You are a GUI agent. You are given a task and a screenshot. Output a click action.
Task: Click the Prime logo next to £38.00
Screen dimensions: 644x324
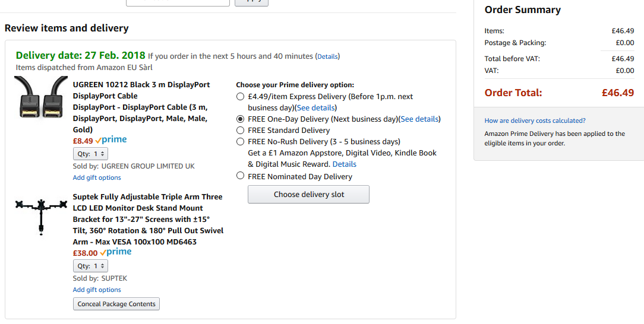pos(116,252)
